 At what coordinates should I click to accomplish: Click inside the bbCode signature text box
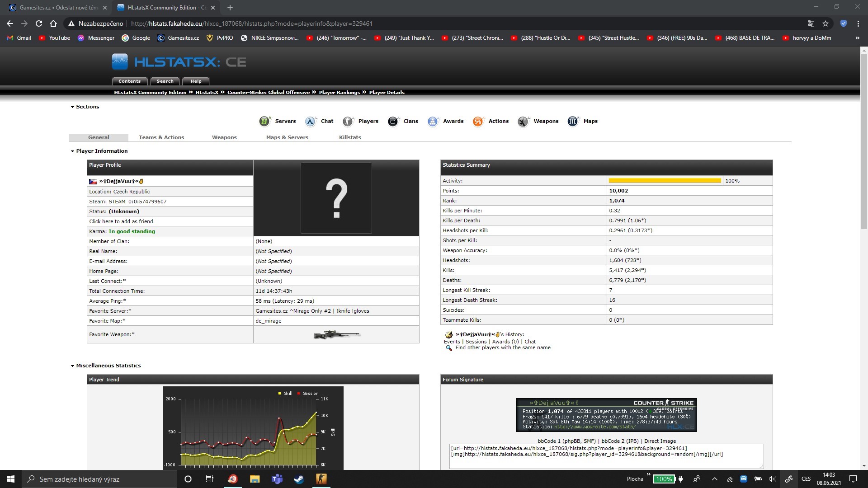(x=606, y=456)
